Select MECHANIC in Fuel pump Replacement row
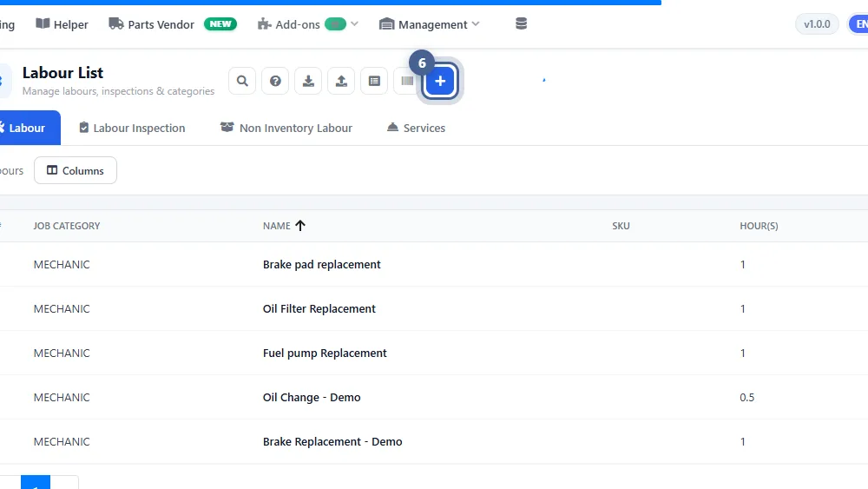 [62, 354]
